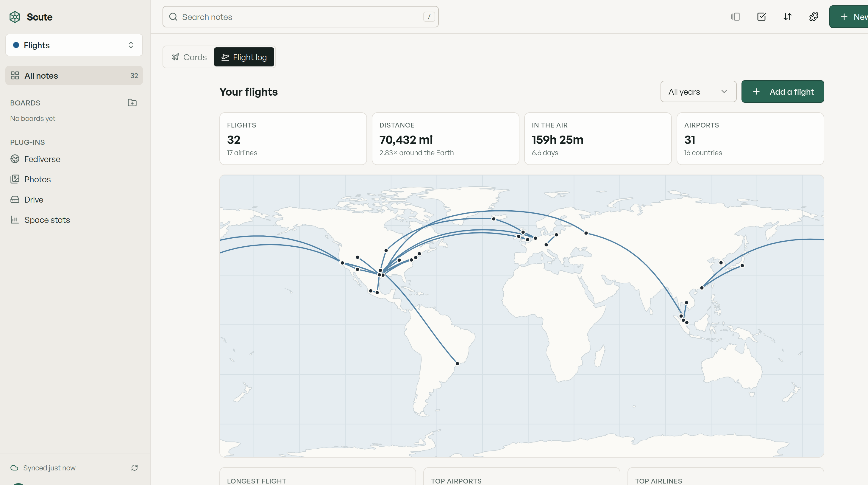Click the new board folder icon
The image size is (868, 485).
coord(132,103)
